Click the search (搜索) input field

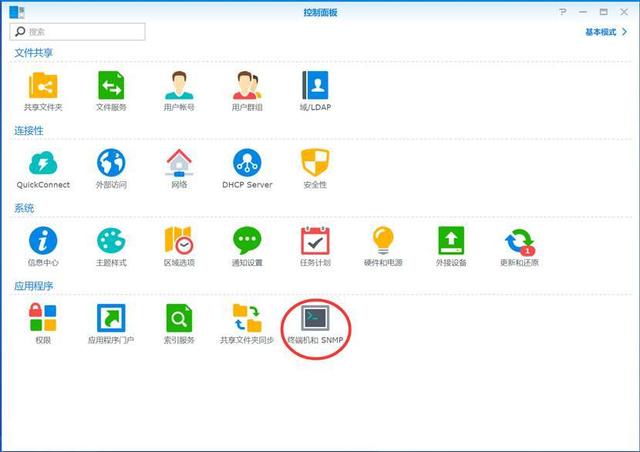(x=78, y=32)
